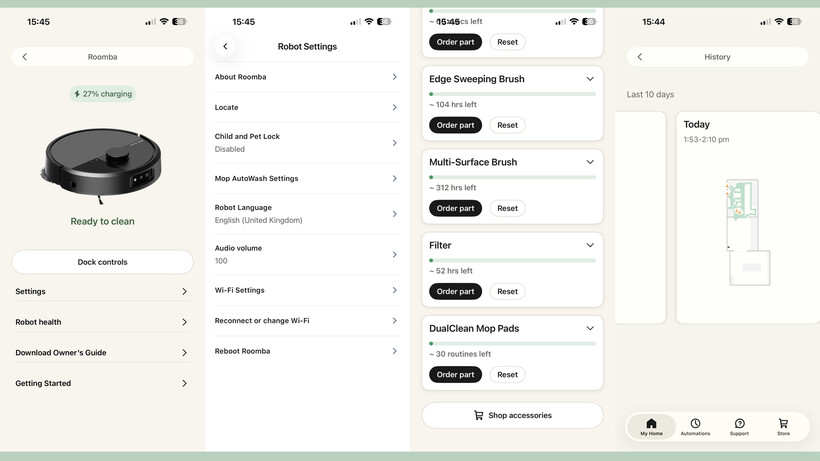Open Audio volume setting
Viewport: 820px width, 461px height.
[307, 255]
